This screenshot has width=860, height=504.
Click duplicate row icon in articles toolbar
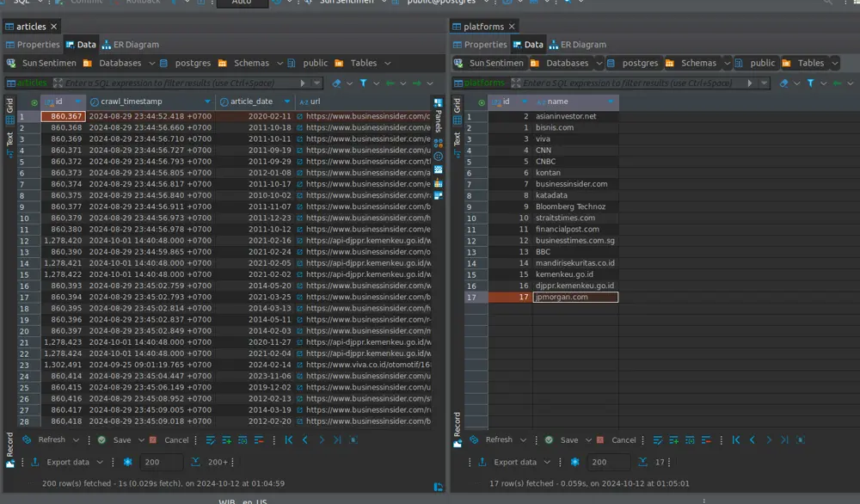click(x=243, y=439)
